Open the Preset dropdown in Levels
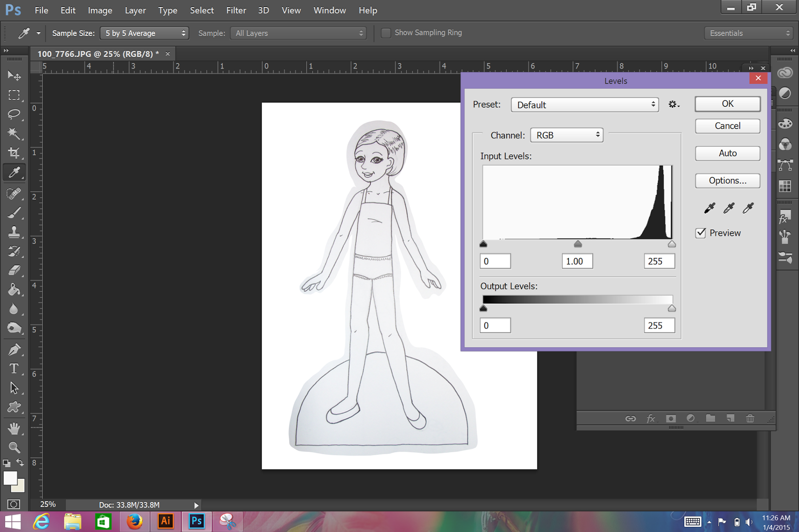The height and width of the screenshot is (532, 799). (x=585, y=105)
